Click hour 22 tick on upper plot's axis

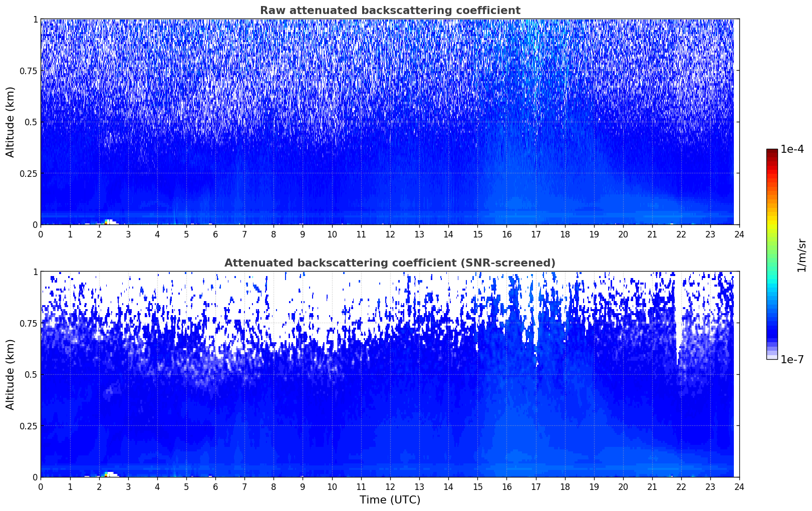point(681,234)
